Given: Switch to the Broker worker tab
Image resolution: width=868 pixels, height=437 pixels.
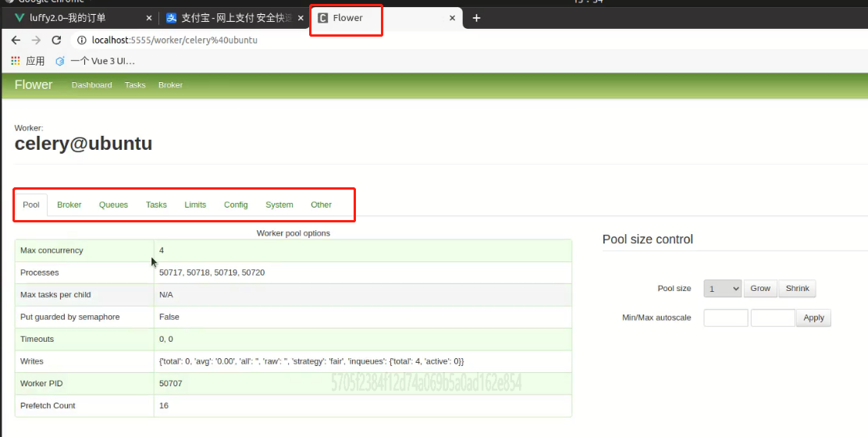Looking at the screenshot, I should click(69, 204).
